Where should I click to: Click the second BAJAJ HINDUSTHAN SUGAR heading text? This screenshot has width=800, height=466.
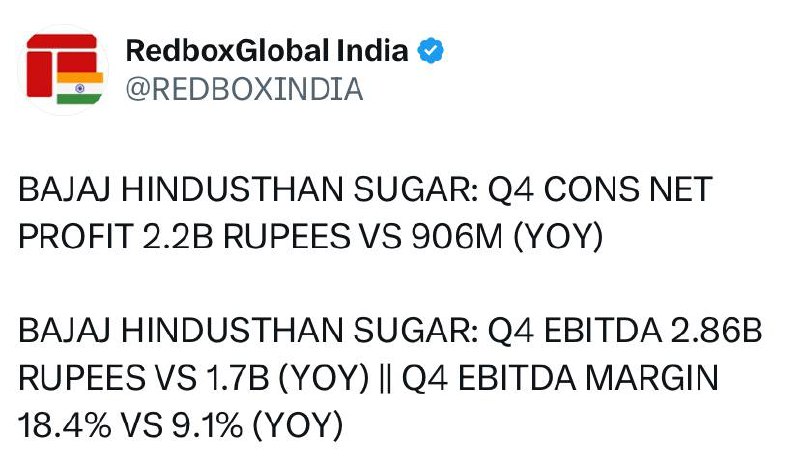248,330
